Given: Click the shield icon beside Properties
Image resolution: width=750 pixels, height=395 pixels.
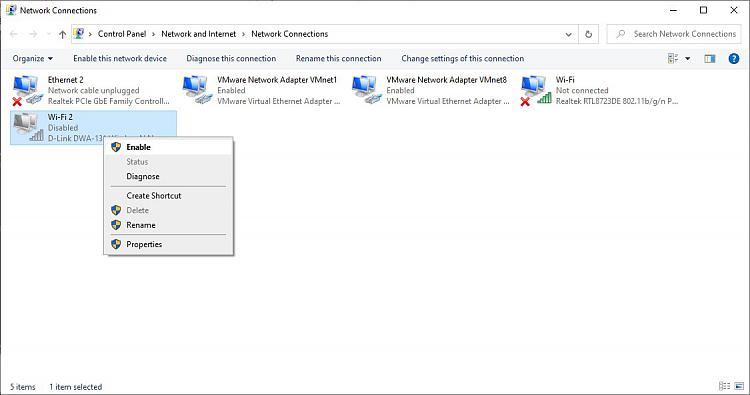Looking at the screenshot, I should tap(116, 244).
